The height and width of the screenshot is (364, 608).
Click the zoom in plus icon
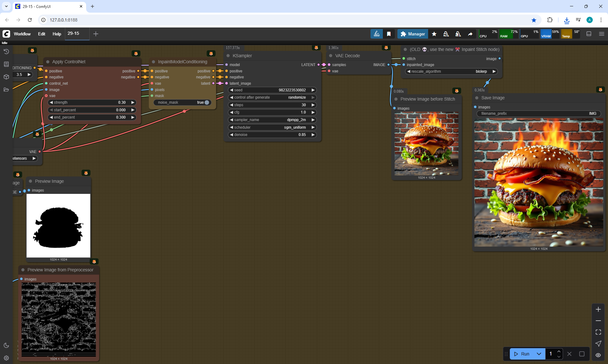[x=598, y=309]
